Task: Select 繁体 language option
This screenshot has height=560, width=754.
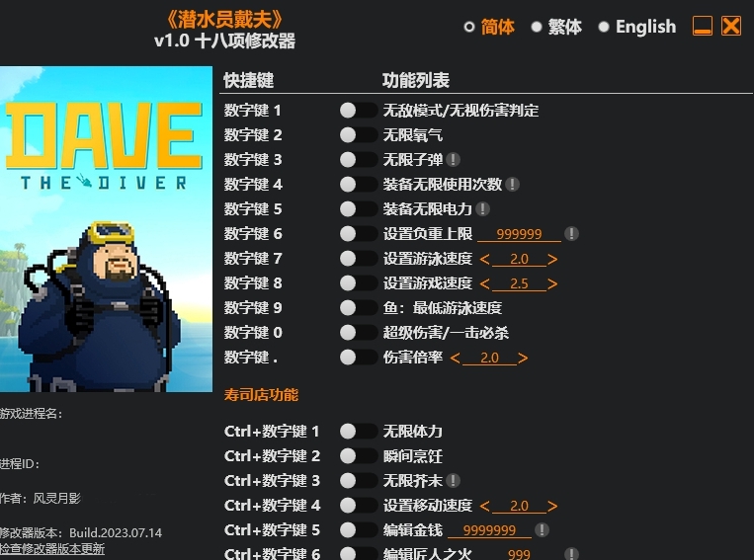Action: click(x=556, y=27)
